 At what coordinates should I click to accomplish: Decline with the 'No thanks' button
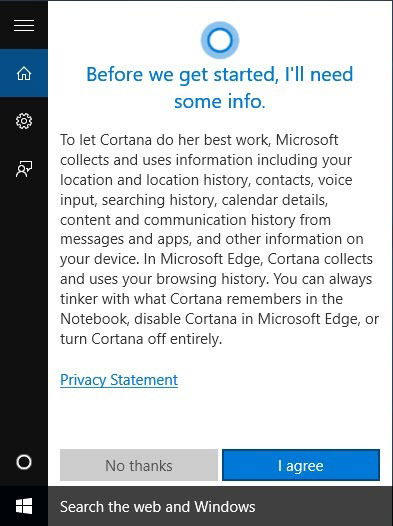point(139,465)
